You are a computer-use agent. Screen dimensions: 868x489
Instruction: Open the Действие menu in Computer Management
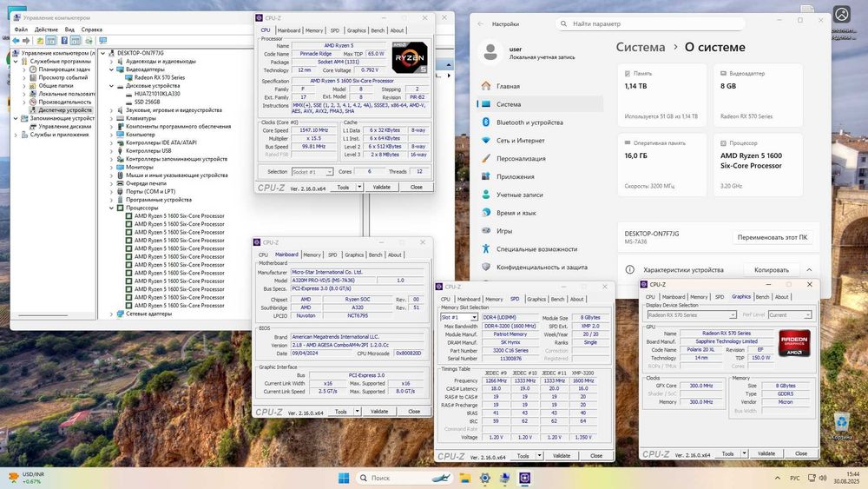(x=46, y=30)
